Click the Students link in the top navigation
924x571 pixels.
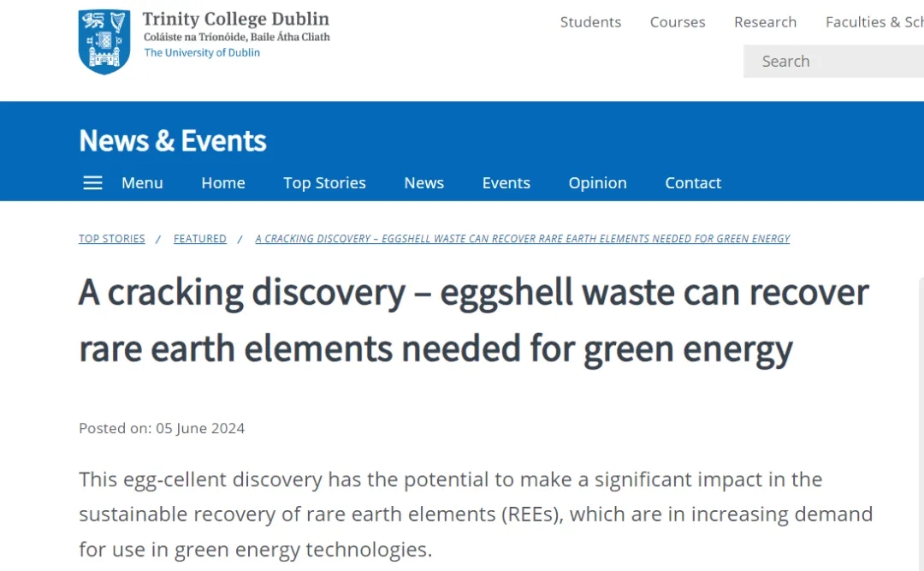click(590, 22)
